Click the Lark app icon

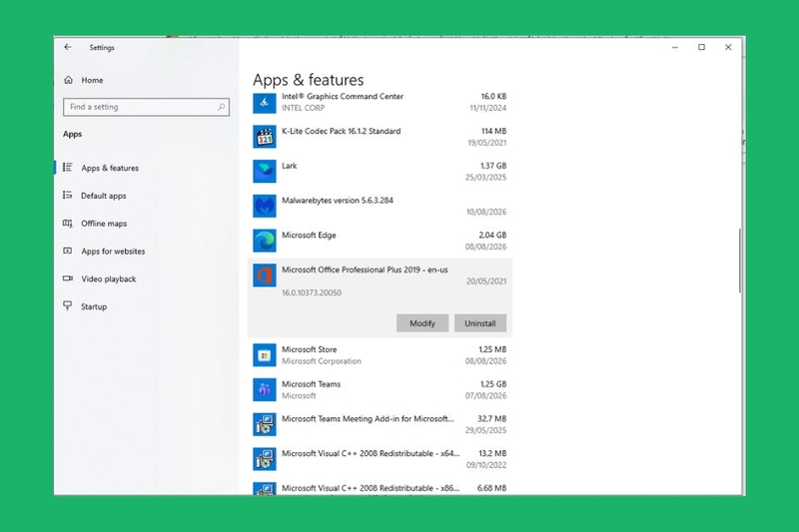click(265, 172)
